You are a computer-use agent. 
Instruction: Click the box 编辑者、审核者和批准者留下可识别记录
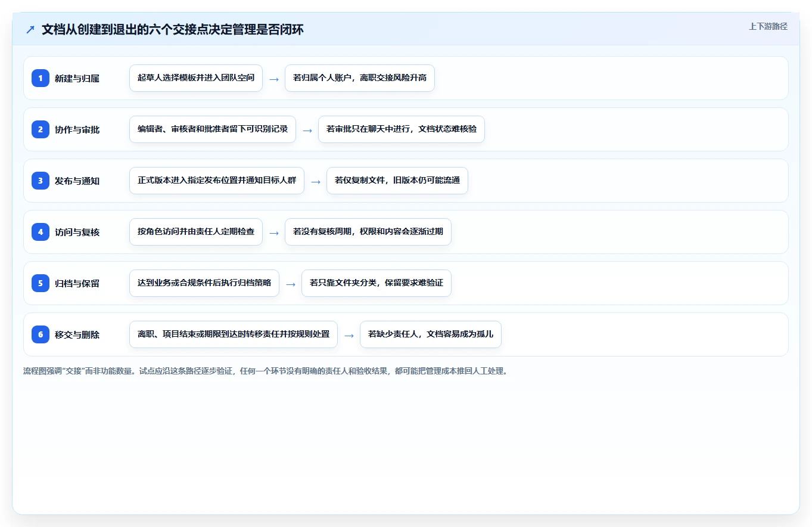[x=213, y=129]
